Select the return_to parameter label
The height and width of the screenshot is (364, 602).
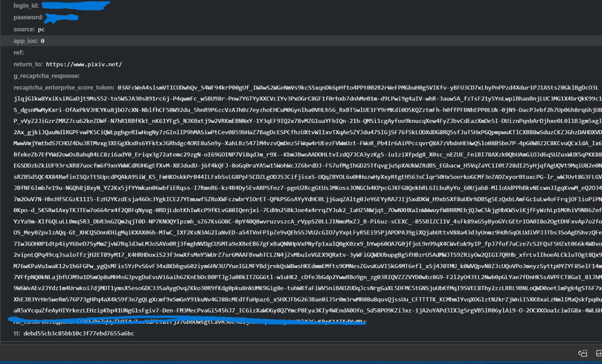pyautogui.click(x=28, y=64)
